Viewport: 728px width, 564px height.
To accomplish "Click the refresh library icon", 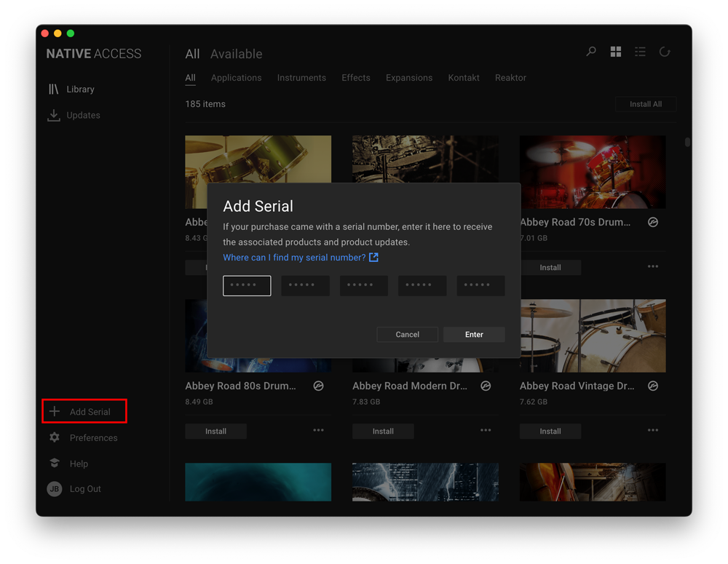I will (x=665, y=52).
